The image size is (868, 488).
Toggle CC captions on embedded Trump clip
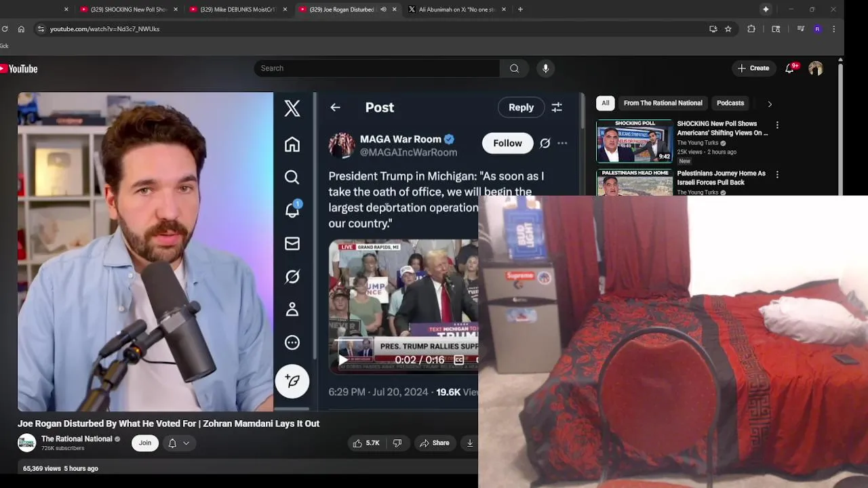(459, 360)
